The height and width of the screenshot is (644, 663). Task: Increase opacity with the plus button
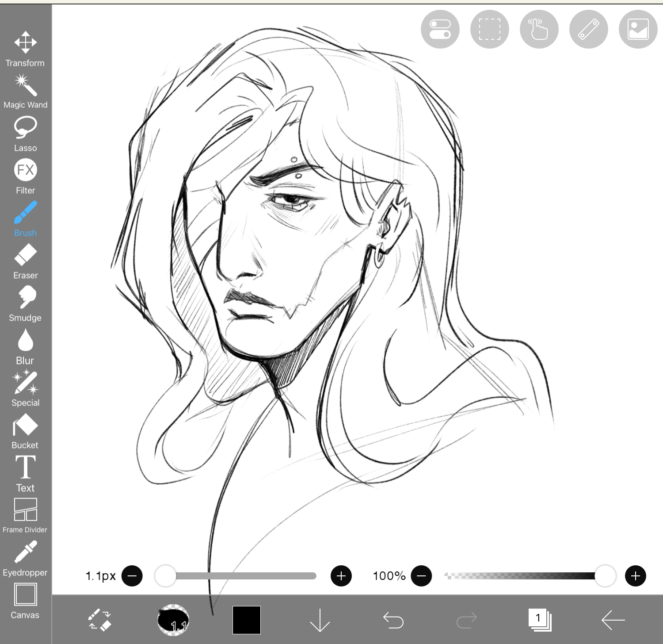pos(635,576)
